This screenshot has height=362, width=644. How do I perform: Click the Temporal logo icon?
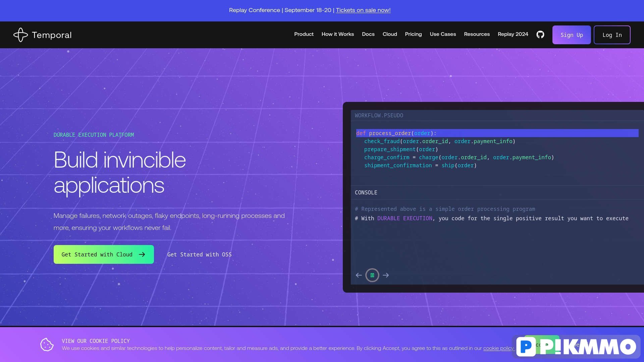tap(20, 35)
